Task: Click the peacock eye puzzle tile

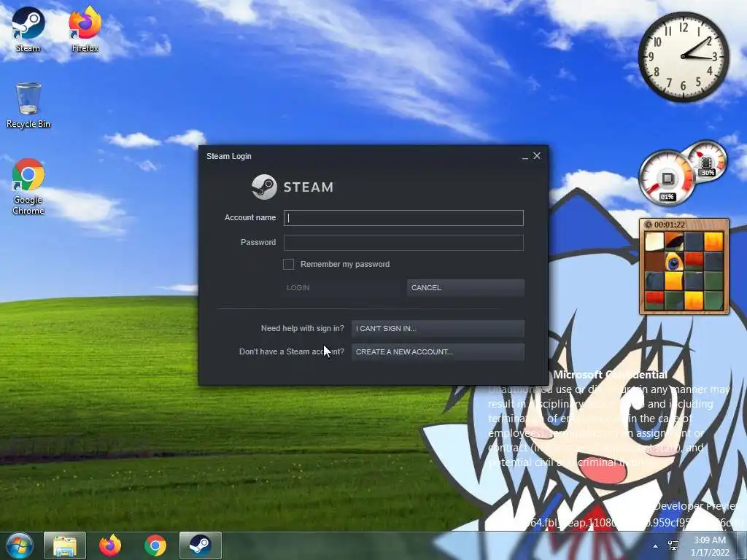Action: coord(673,262)
